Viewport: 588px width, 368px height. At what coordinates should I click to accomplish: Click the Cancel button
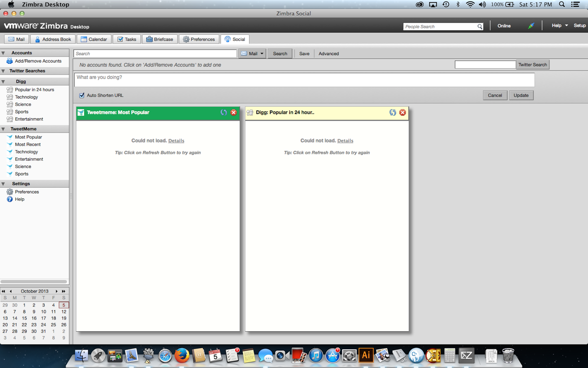point(495,95)
